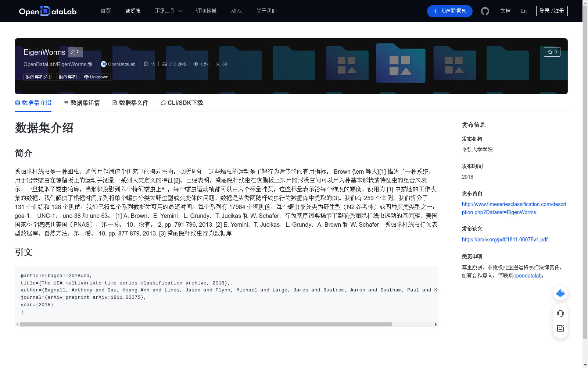Select the 数据集介绍 tab

point(33,103)
